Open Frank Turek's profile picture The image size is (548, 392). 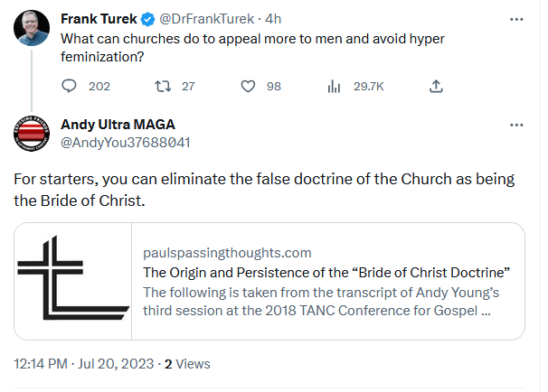click(x=32, y=29)
